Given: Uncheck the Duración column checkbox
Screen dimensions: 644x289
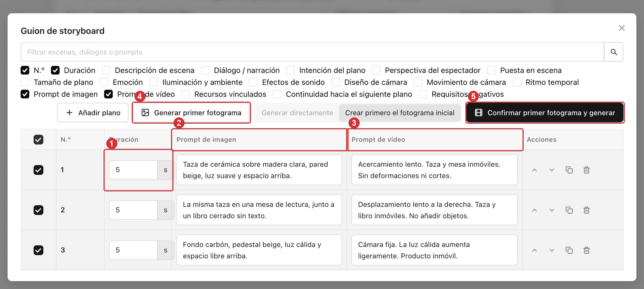Looking at the screenshot, I should (x=55, y=70).
